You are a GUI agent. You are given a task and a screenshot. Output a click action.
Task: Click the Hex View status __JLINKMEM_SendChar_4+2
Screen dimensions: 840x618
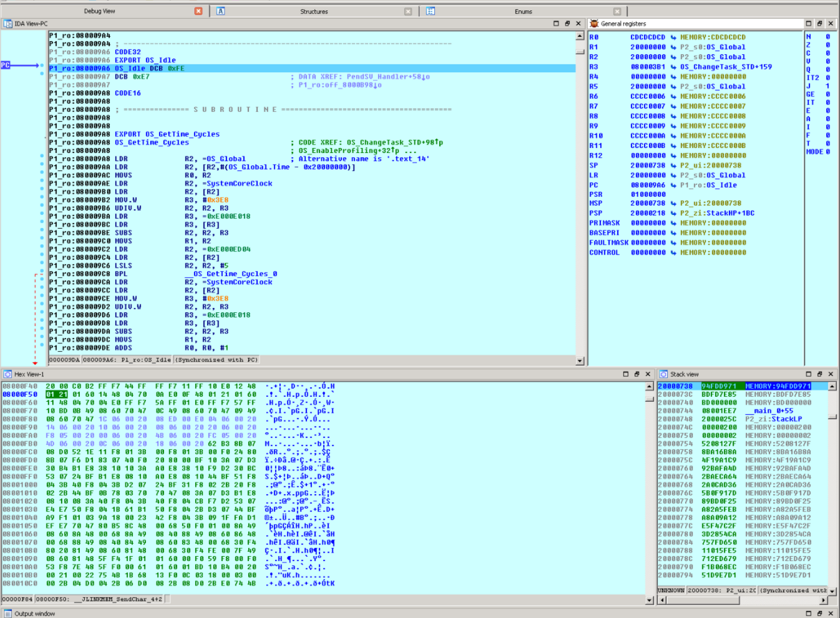pyautogui.click(x=99, y=599)
